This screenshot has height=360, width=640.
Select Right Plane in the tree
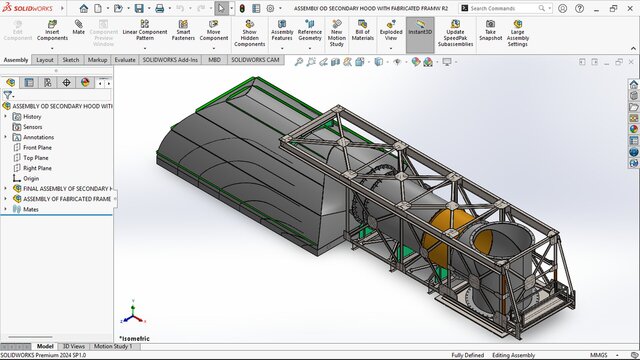(x=37, y=168)
